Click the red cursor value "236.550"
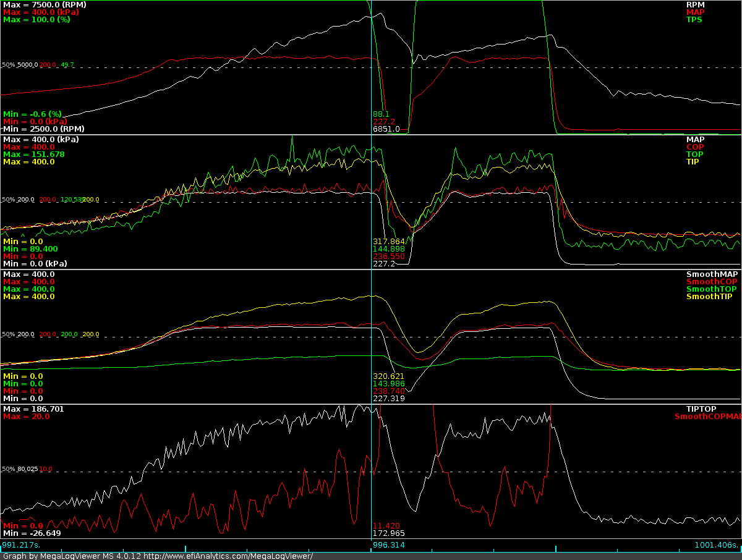This screenshot has width=742, height=560. tap(389, 256)
